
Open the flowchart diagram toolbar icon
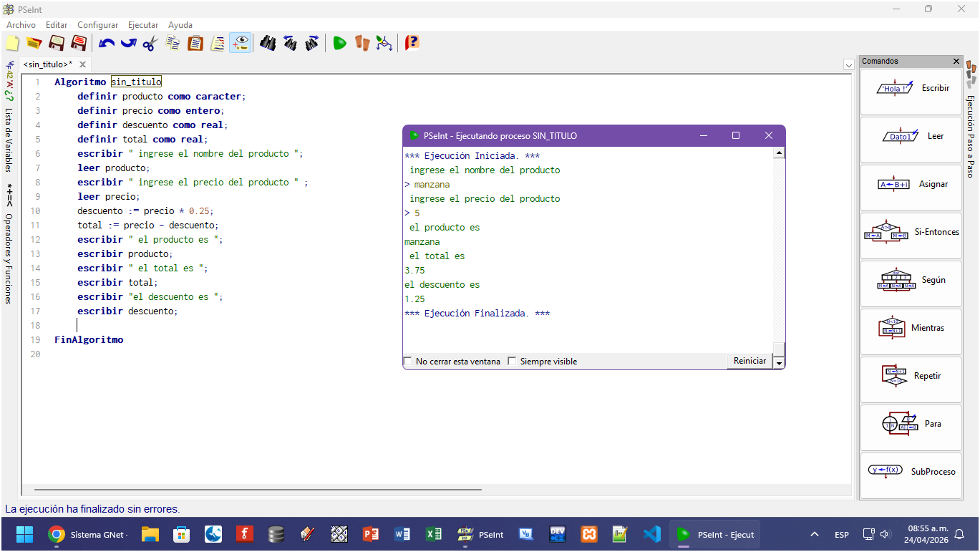tap(384, 43)
